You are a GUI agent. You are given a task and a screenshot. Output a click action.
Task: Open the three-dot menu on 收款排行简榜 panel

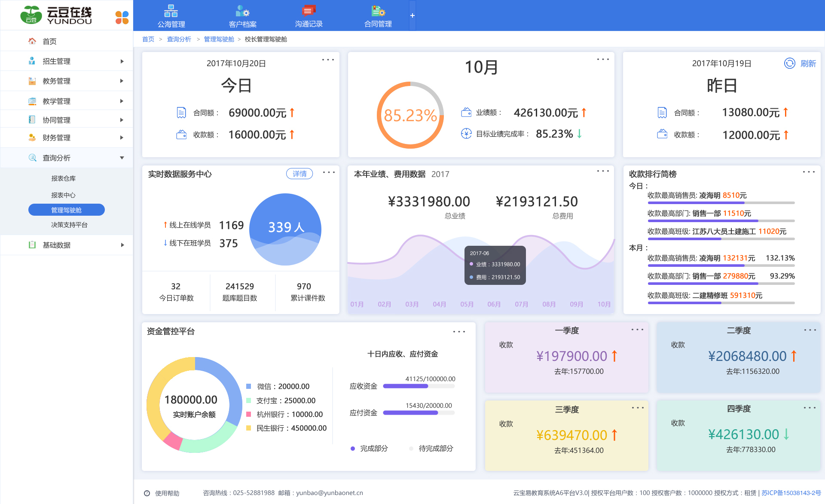coord(808,172)
